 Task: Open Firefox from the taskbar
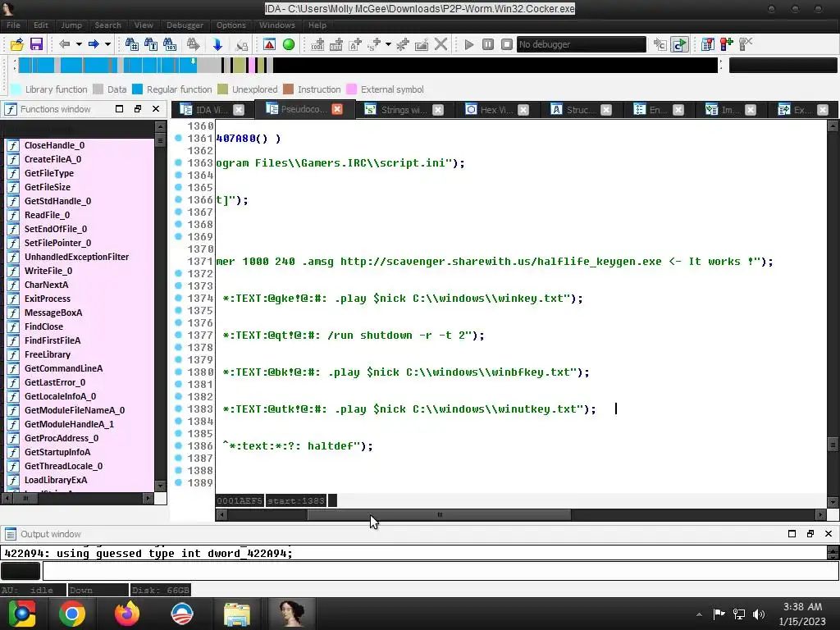coord(127,614)
